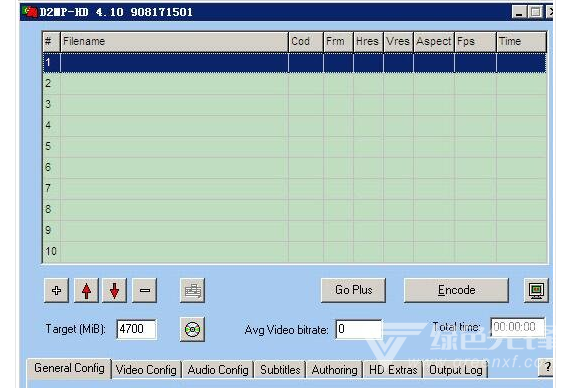This screenshot has height=388, width=576.
Task: Select row 10 in the file list
Action: click(x=295, y=252)
